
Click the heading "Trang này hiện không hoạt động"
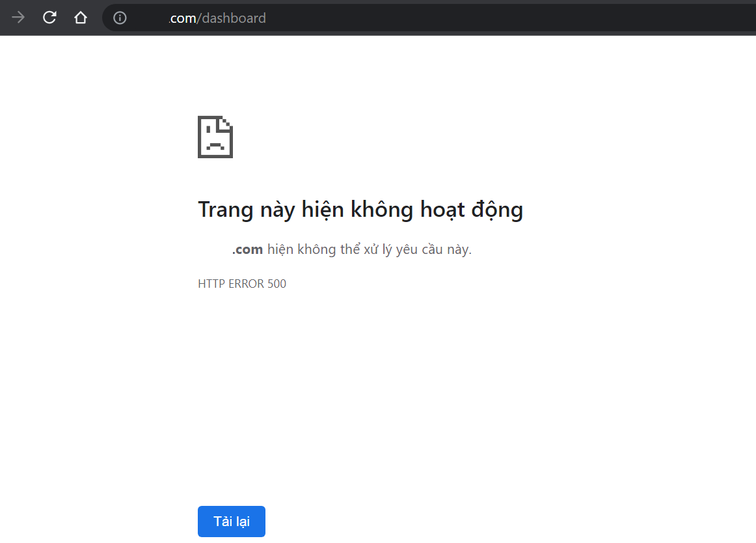pos(360,210)
